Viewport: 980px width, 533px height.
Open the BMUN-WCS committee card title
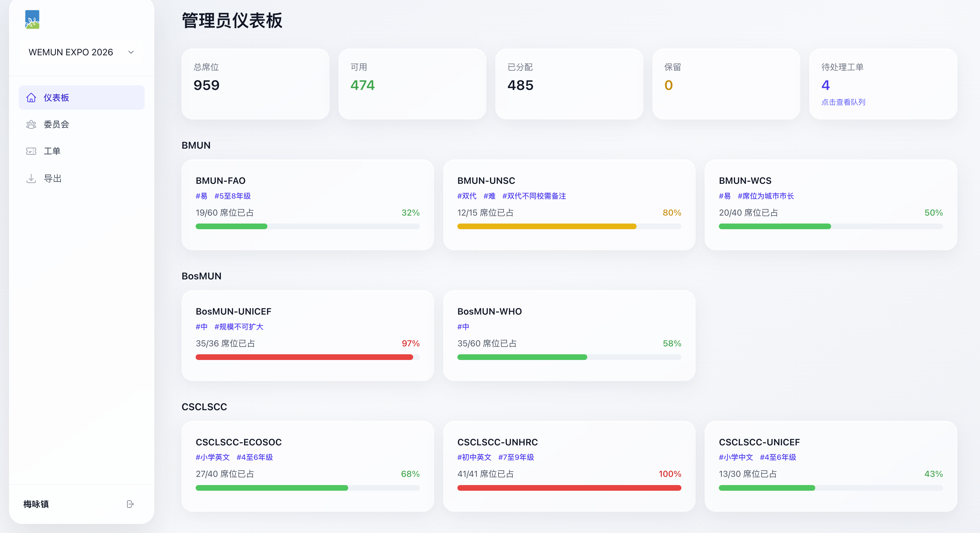tap(745, 181)
